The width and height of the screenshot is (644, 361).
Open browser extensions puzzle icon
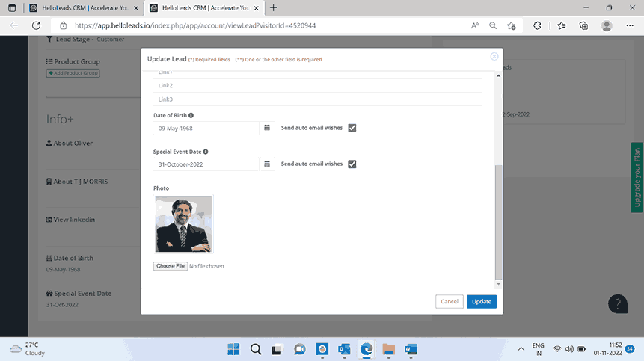[537, 25]
